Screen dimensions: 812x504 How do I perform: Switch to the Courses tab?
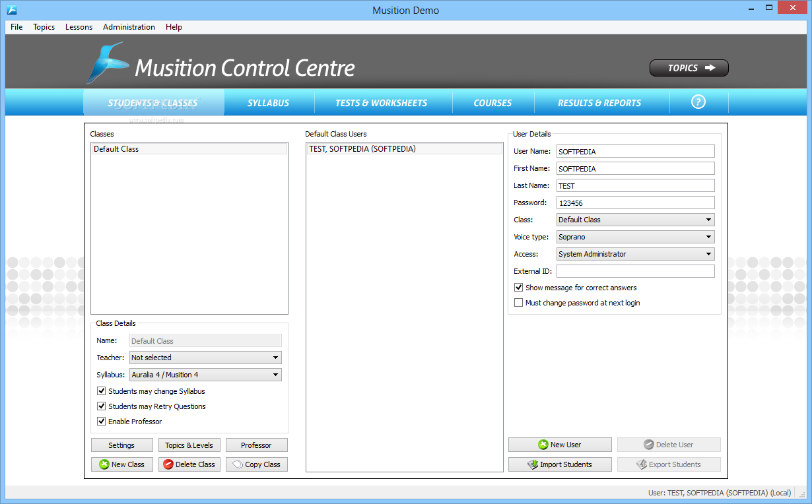492,103
